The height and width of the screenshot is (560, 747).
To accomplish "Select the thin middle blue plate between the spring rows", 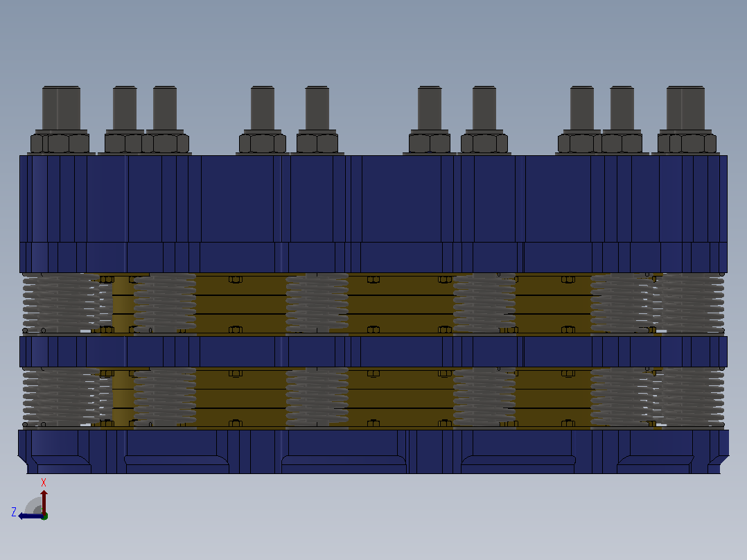I will click(373, 351).
